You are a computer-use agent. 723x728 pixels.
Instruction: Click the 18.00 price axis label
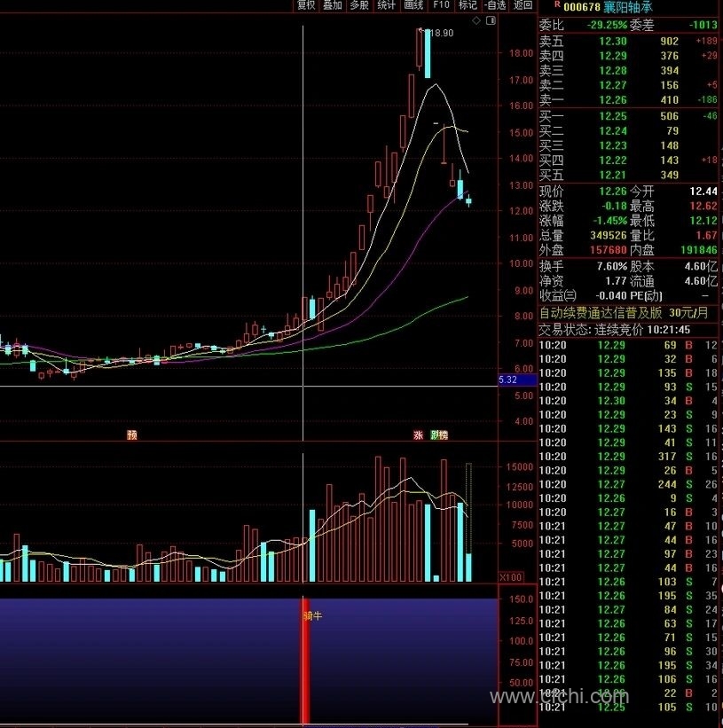point(521,53)
